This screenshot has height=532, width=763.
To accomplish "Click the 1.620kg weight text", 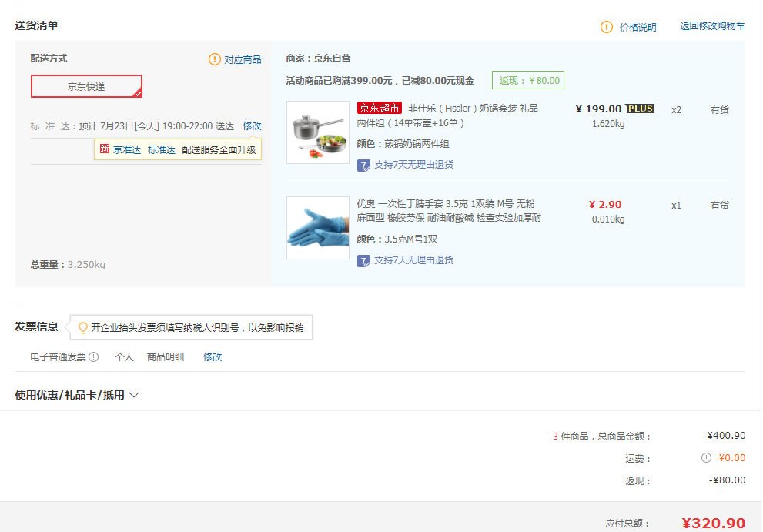I will coord(607,124).
